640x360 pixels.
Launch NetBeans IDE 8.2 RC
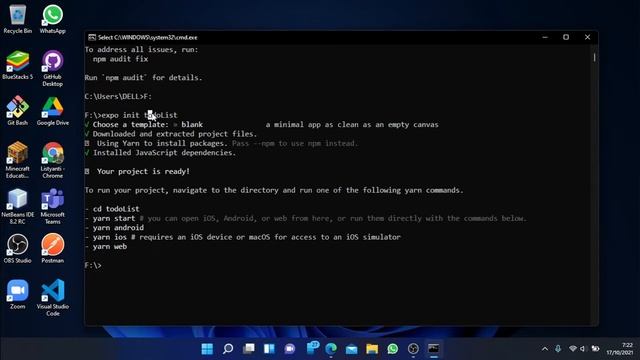point(18,206)
